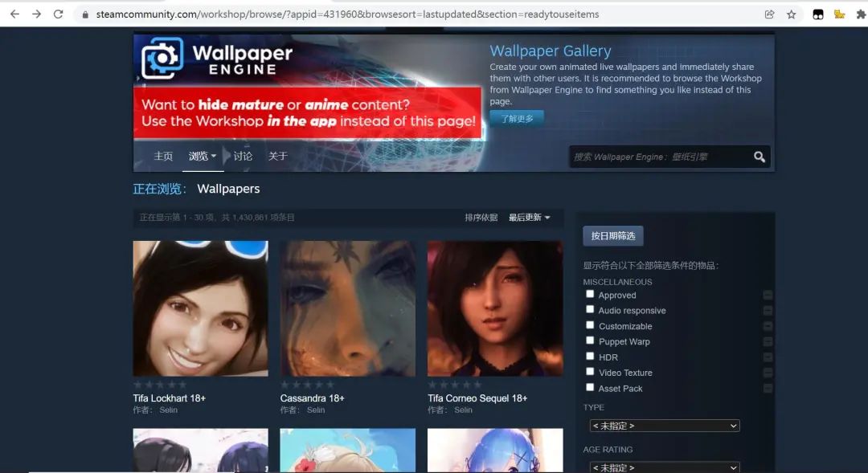The height and width of the screenshot is (473, 868).
Task: Click the exclude button next to Asset Pack
Action: [768, 388]
